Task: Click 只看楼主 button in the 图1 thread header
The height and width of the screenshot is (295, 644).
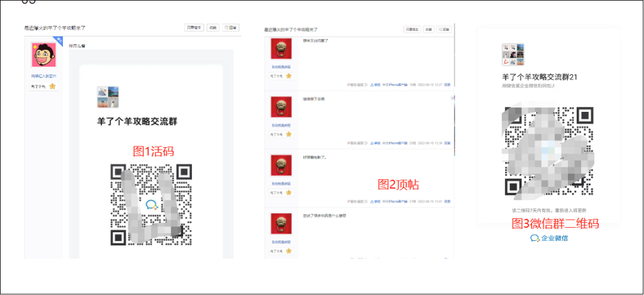Action: tap(194, 28)
